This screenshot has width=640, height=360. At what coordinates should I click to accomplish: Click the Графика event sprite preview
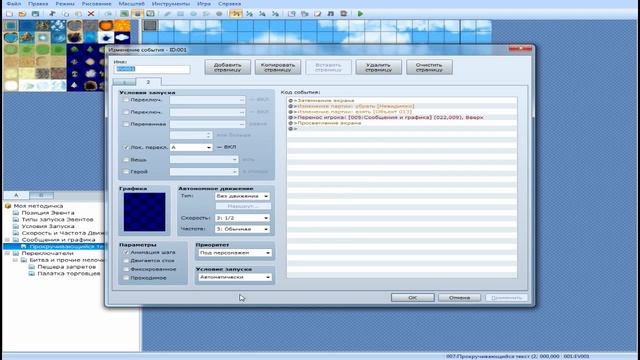pos(144,212)
